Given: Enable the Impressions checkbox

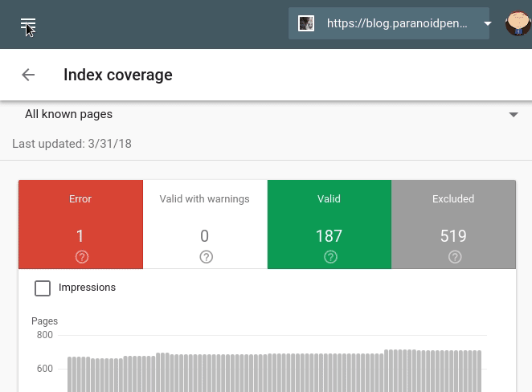Looking at the screenshot, I should tap(43, 288).
